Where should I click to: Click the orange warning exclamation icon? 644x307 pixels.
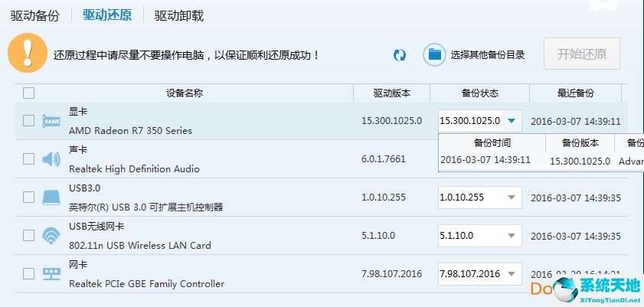click(x=27, y=53)
